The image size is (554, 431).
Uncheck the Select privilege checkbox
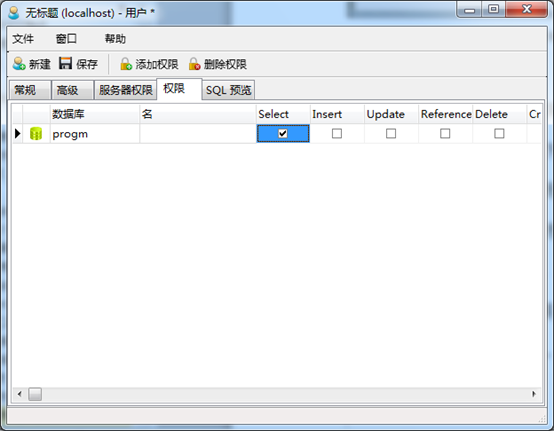tap(283, 134)
